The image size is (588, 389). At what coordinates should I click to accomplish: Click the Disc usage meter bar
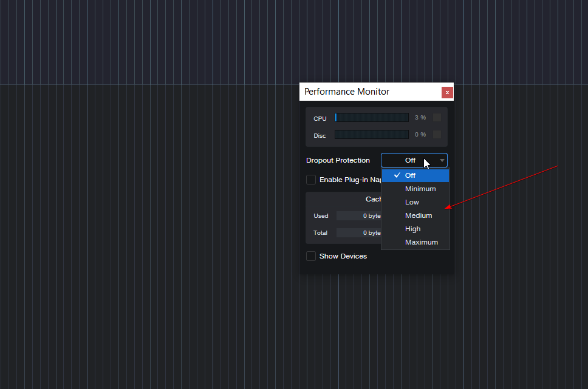(372, 135)
